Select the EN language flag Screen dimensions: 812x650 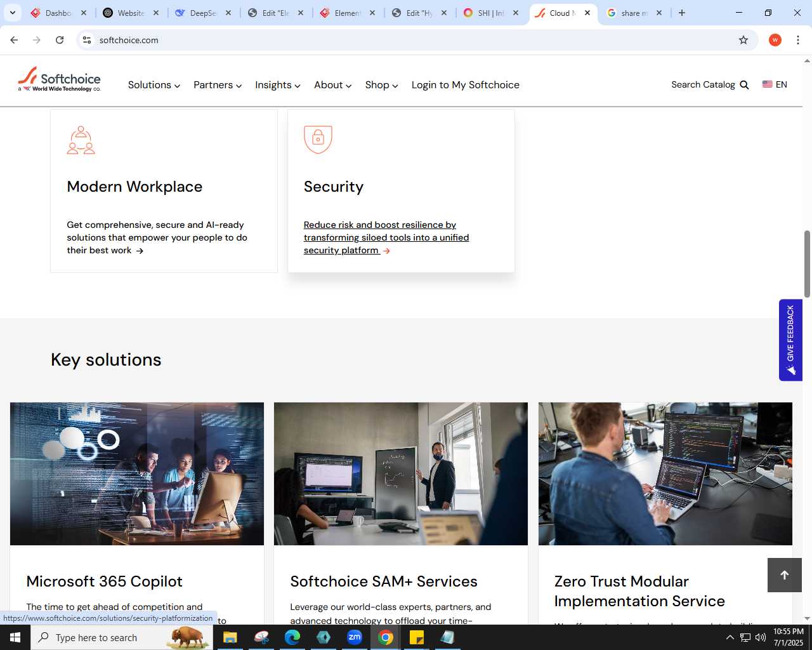click(768, 84)
